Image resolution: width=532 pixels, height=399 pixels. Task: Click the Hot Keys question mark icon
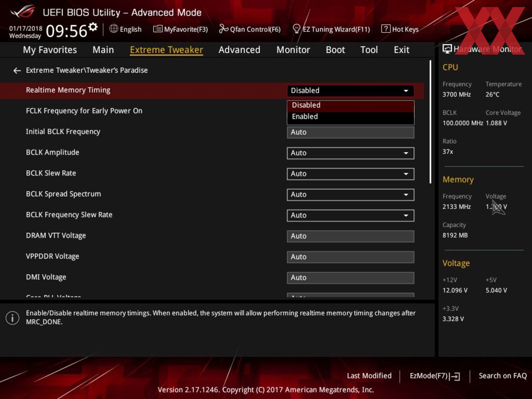pyautogui.click(x=386, y=29)
